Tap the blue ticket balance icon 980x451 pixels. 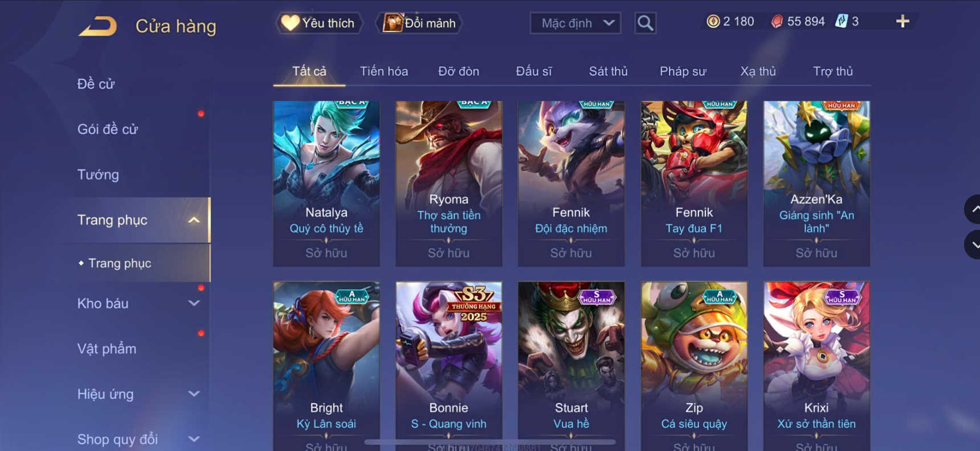tap(841, 22)
